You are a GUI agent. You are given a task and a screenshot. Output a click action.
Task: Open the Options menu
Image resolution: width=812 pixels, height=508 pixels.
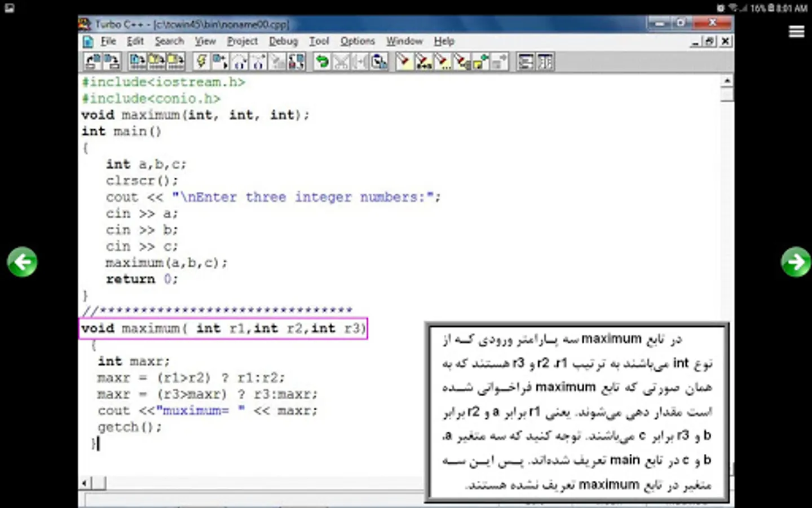[x=358, y=41]
